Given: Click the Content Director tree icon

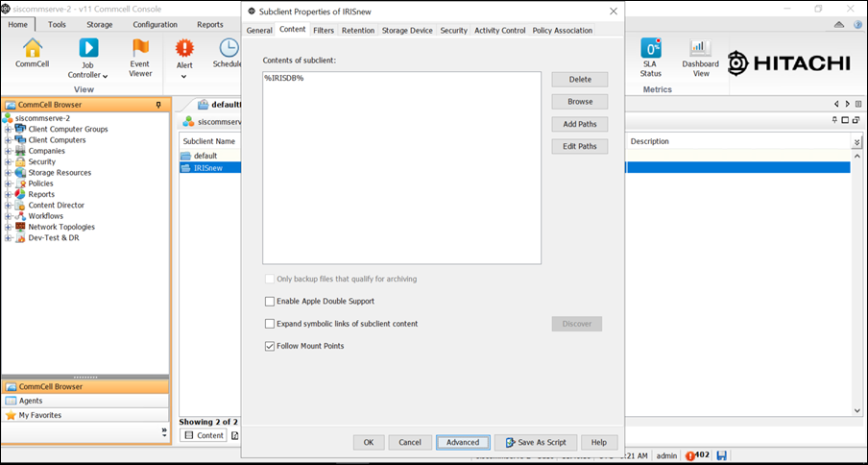Looking at the screenshot, I should coord(20,206).
